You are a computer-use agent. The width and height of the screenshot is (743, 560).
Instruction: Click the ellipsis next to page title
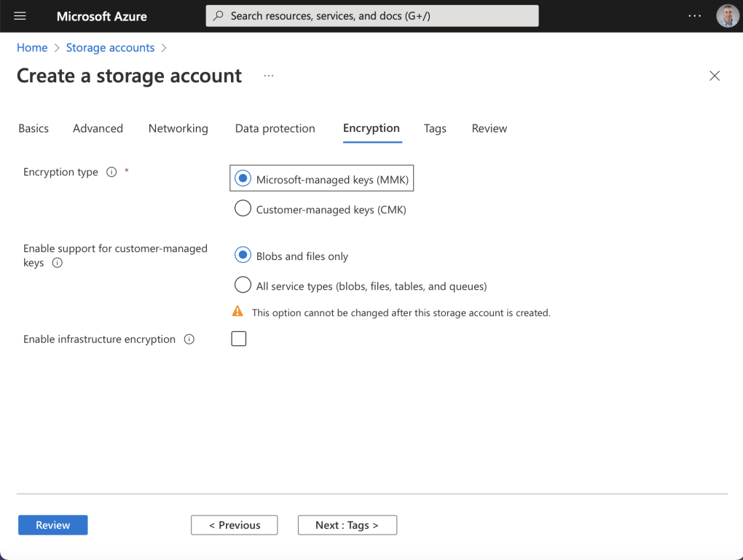click(269, 76)
